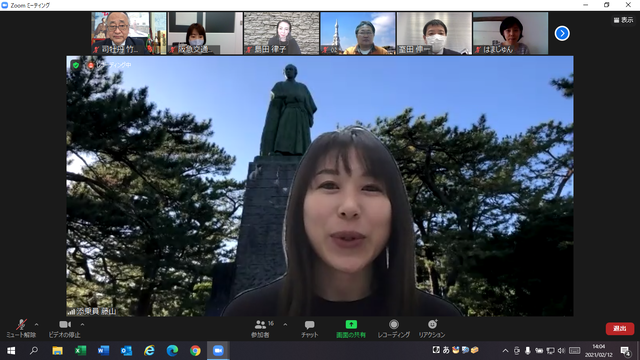
Task: Open Windows Start menu
Action: click(x=11, y=351)
